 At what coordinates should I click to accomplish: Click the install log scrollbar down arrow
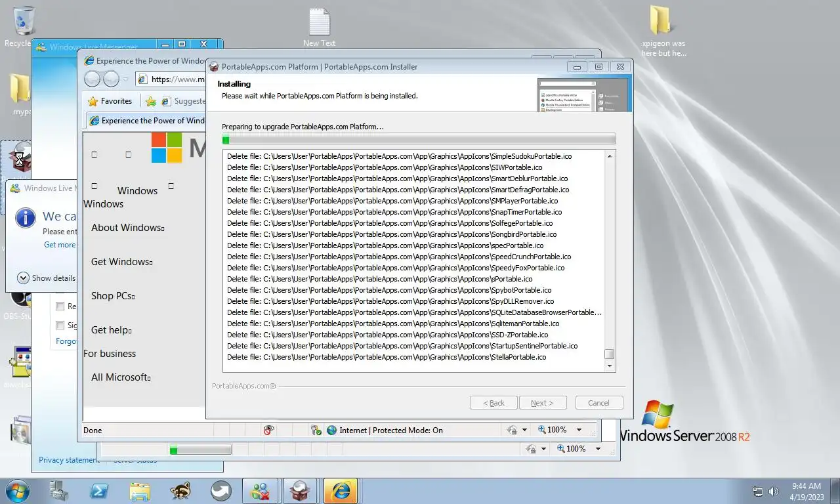(x=610, y=366)
